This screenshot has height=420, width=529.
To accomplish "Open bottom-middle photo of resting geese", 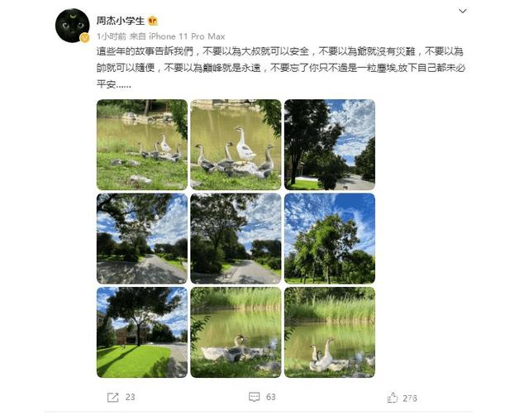I will pos(236,332).
